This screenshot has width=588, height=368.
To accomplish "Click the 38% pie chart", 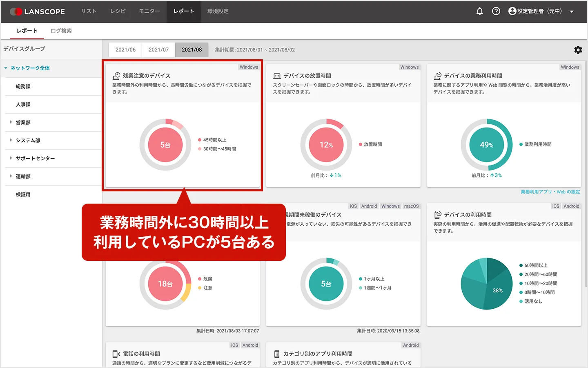I will (486, 284).
